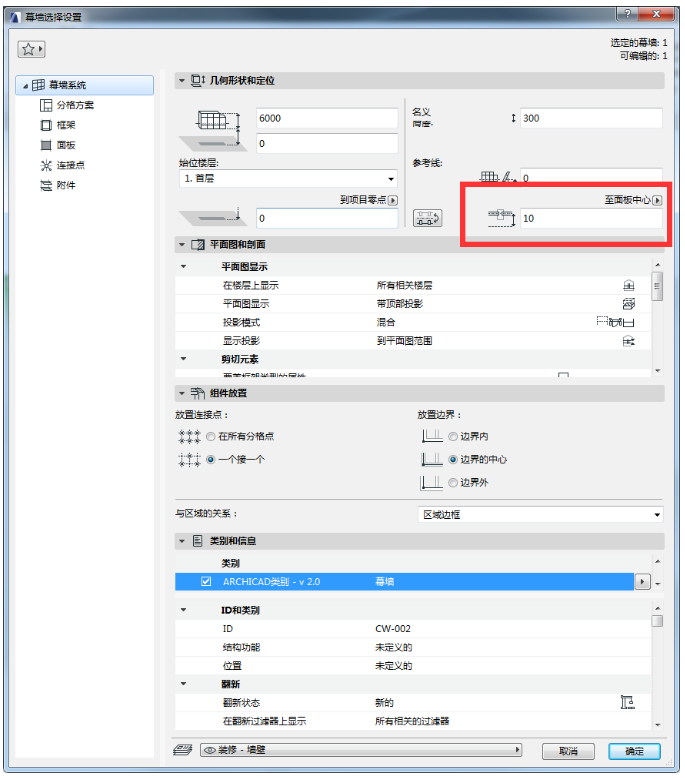Click the 带顶部投影 value

(400, 304)
